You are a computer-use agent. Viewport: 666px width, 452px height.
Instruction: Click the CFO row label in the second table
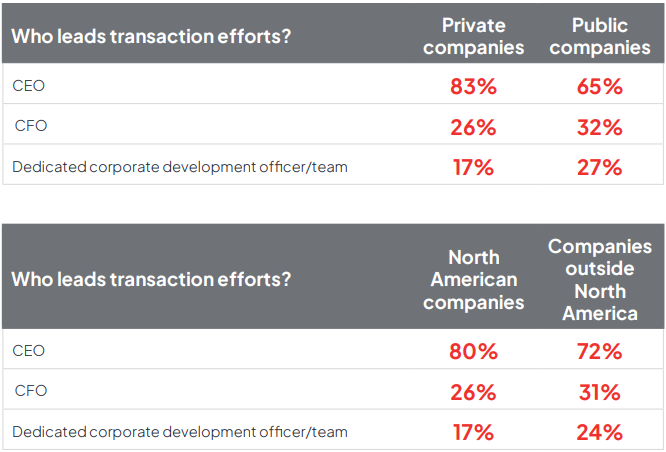pos(30,391)
